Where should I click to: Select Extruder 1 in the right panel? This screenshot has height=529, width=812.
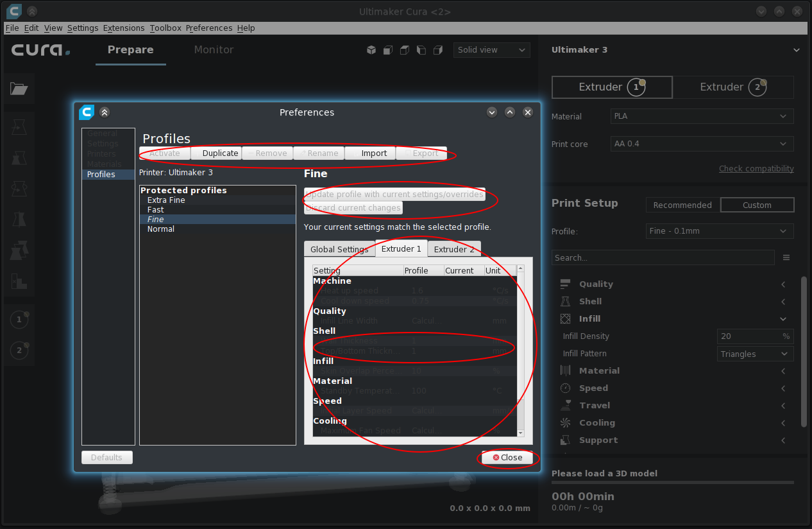(x=612, y=87)
